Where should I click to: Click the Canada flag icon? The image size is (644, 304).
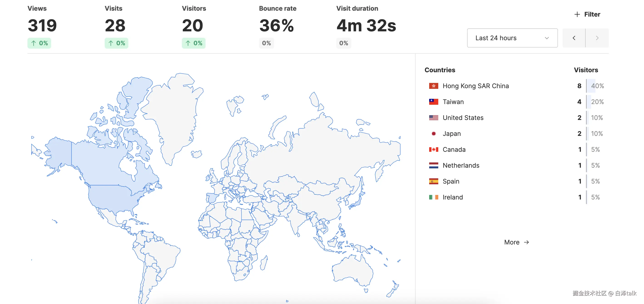click(x=433, y=149)
